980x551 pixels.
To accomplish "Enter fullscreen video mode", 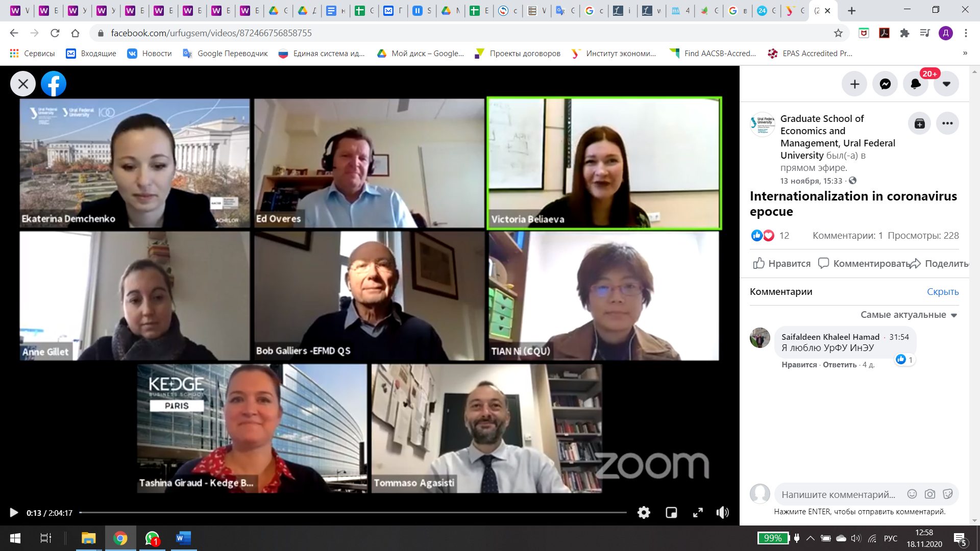I will [x=698, y=513].
